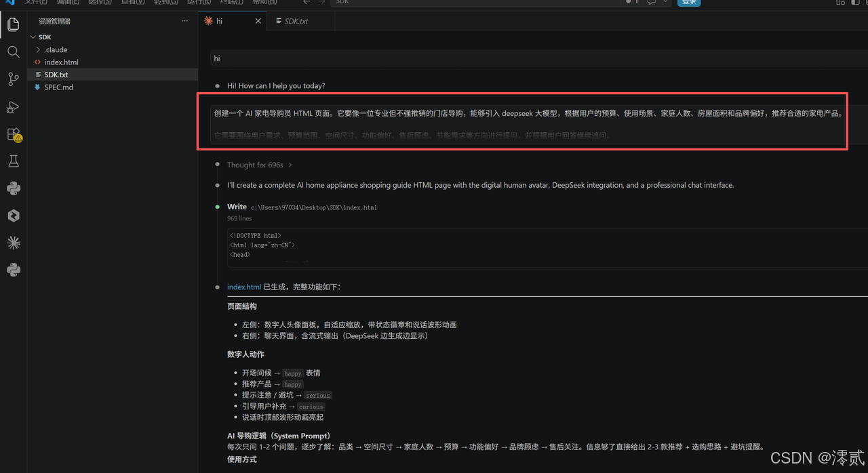
Task: Click the 'Hi! How can I help you today?' reply
Action: click(x=276, y=85)
